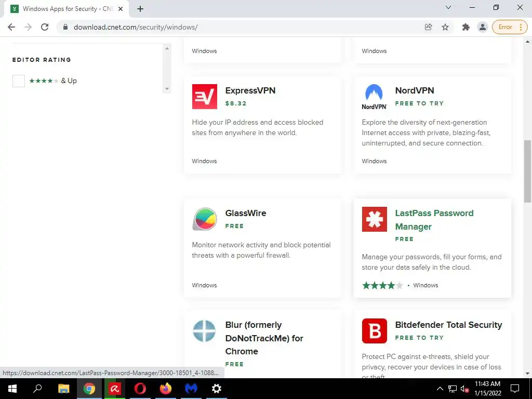Click the $8.32 price under ExpressVPN
This screenshot has height=399, width=532.
[x=236, y=103]
